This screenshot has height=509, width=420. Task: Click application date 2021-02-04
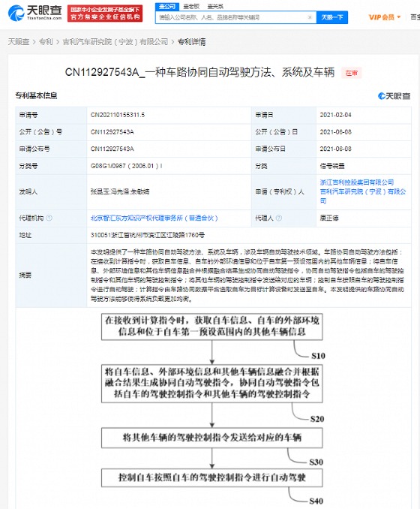click(x=336, y=115)
